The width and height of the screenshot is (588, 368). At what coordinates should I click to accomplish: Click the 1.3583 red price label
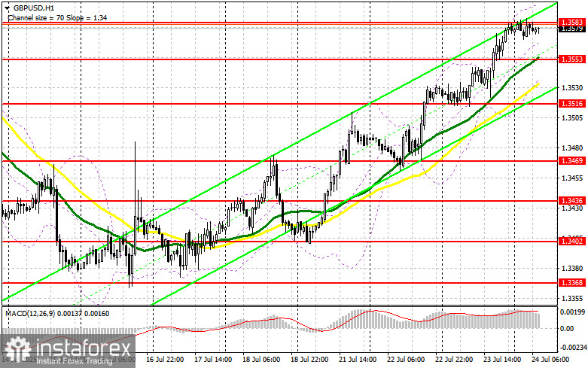(572, 23)
